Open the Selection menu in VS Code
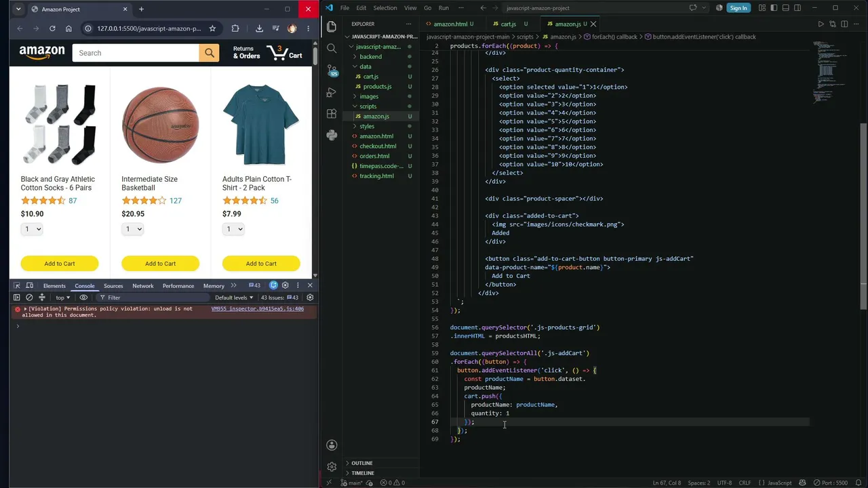868x488 pixels. click(384, 8)
